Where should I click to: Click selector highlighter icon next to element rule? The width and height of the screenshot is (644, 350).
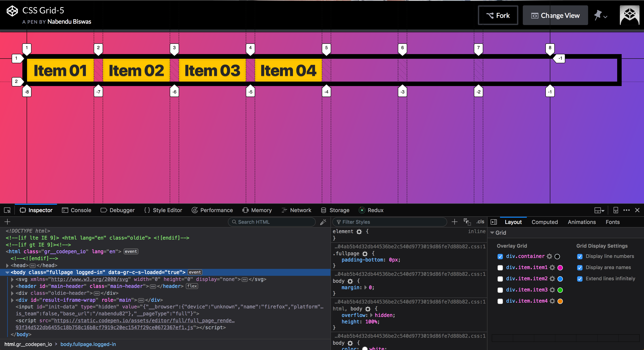click(x=359, y=232)
